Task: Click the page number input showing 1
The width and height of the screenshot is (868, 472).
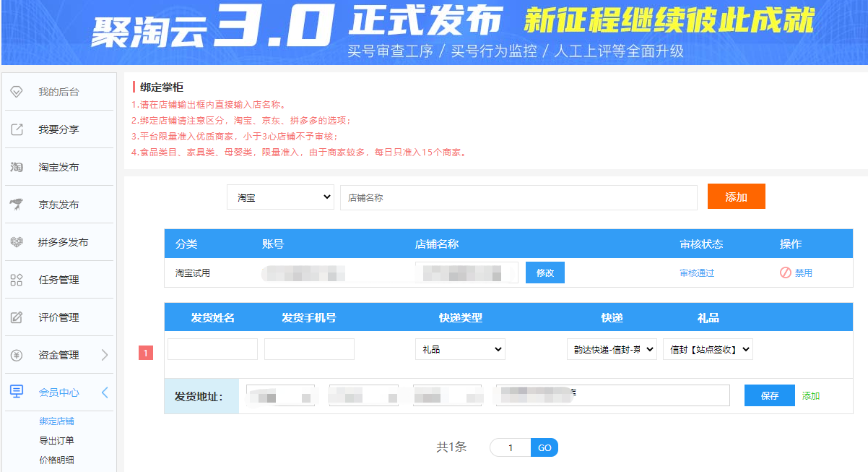Action: [x=511, y=448]
